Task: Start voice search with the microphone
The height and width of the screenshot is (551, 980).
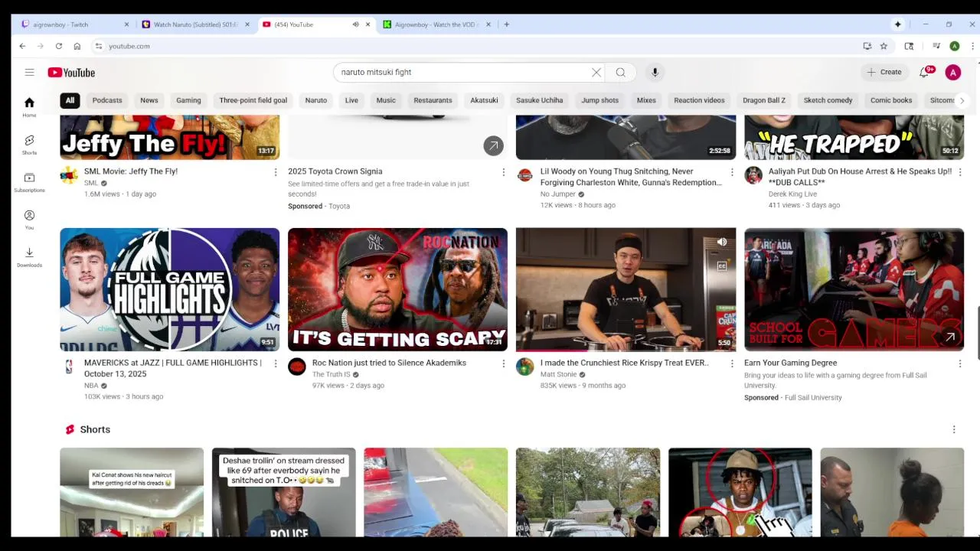Action: (655, 72)
